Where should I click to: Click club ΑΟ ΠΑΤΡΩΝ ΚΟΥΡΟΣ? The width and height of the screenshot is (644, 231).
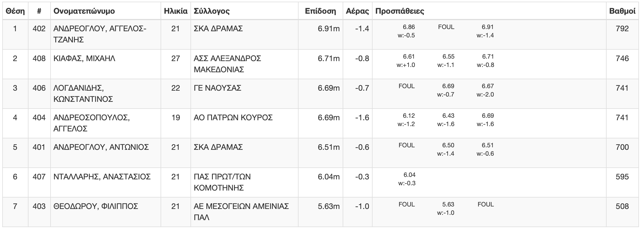[233, 118]
